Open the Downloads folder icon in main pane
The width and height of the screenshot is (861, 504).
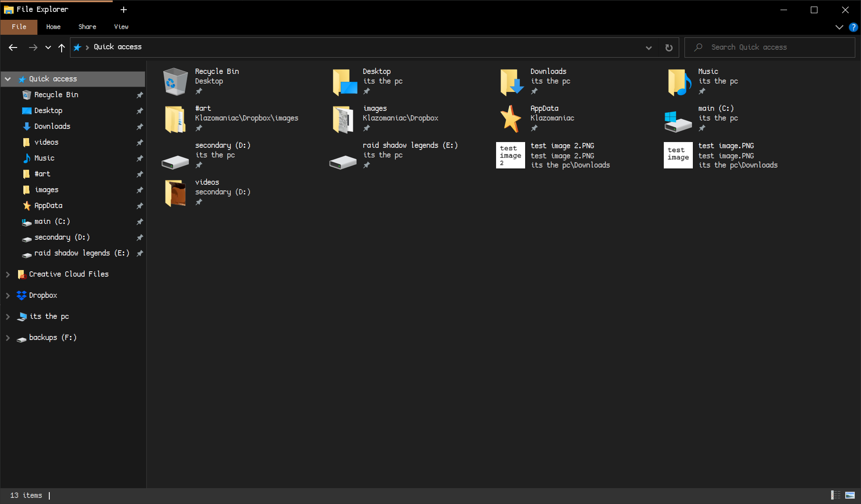click(x=511, y=82)
